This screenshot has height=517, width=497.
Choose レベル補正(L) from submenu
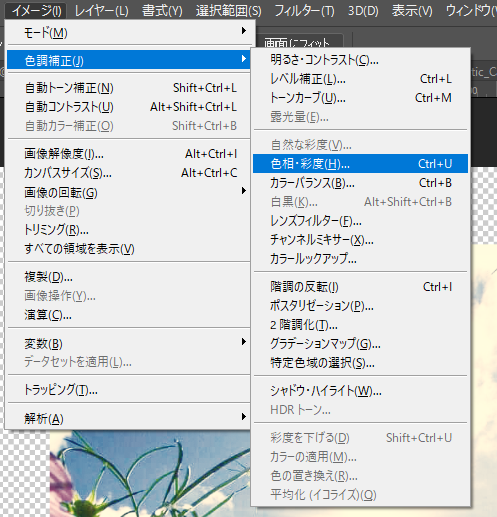[x=360, y=79]
